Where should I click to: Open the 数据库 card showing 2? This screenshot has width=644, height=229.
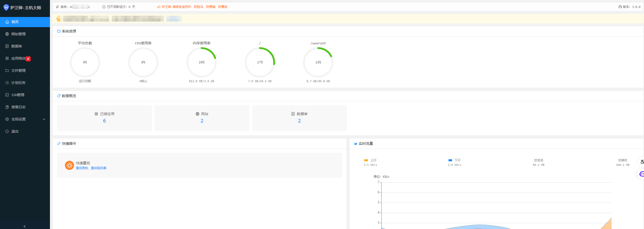(x=299, y=118)
